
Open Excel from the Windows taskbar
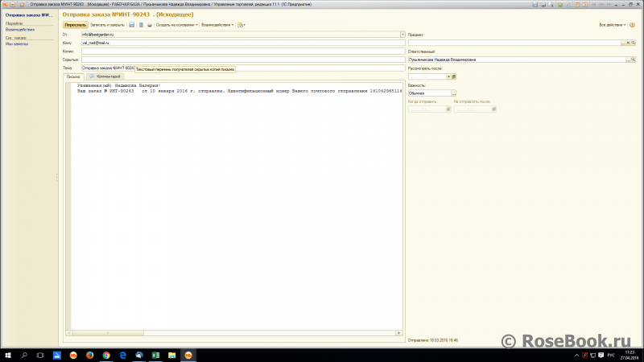[155, 354]
